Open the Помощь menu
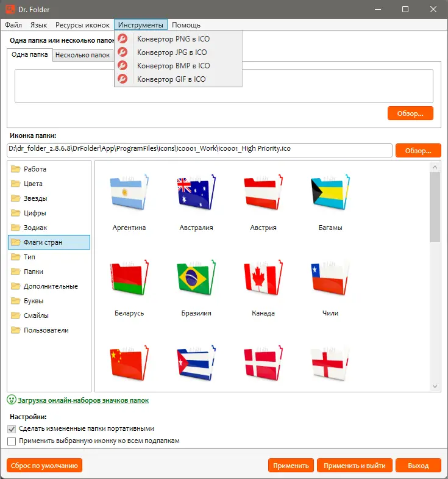 coord(186,25)
